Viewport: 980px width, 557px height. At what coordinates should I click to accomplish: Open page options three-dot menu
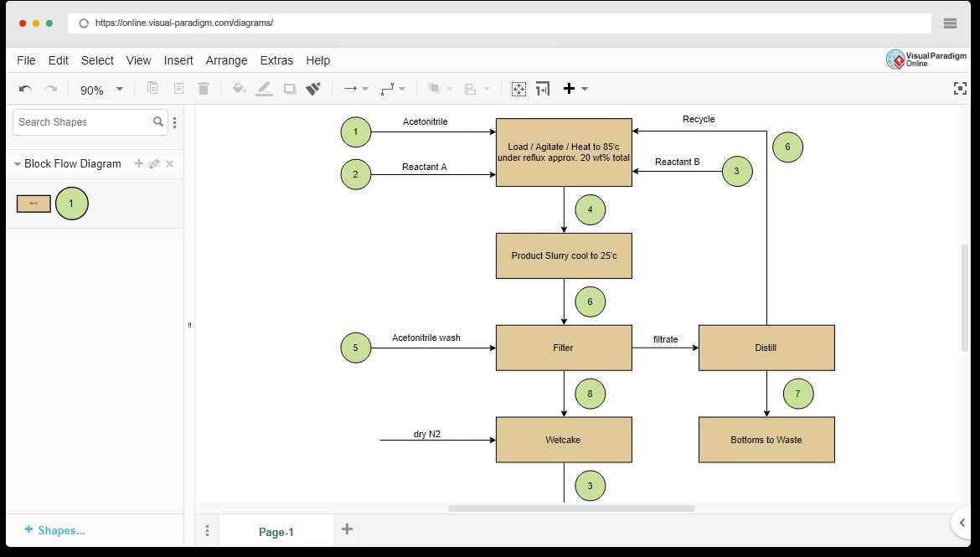point(207,531)
